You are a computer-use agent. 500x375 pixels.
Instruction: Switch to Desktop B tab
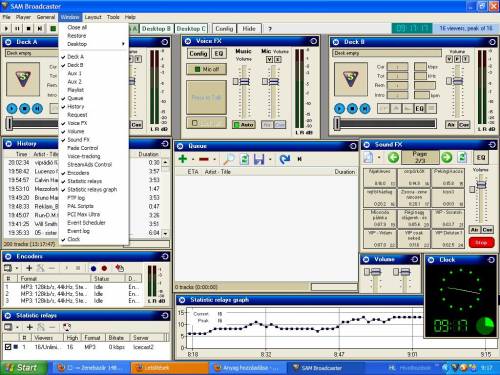(156, 29)
